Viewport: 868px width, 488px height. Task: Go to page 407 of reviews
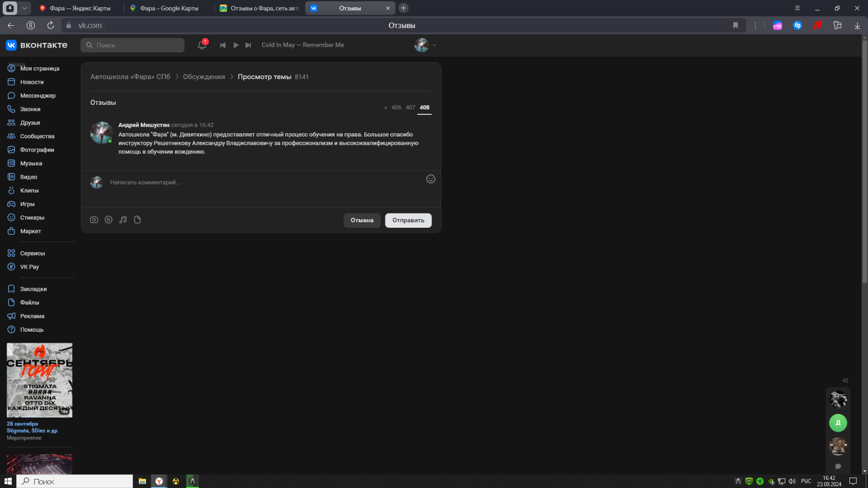coord(410,108)
